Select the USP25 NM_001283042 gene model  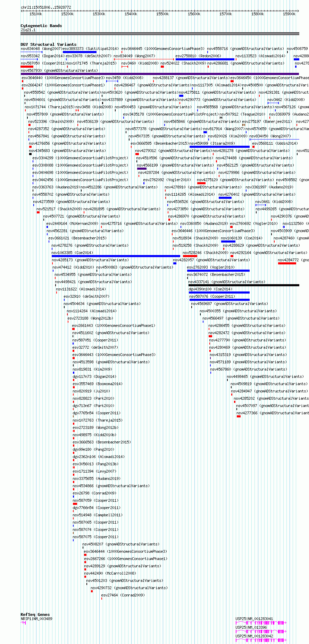261,640
